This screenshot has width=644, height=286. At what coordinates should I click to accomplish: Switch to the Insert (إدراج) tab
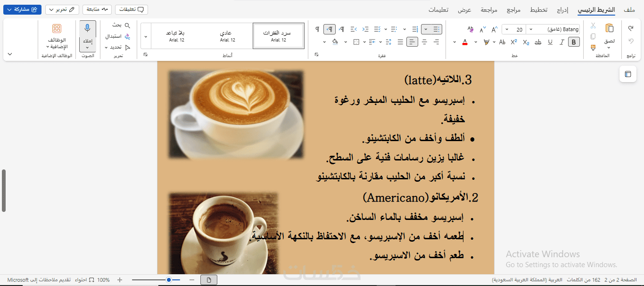[562, 9]
